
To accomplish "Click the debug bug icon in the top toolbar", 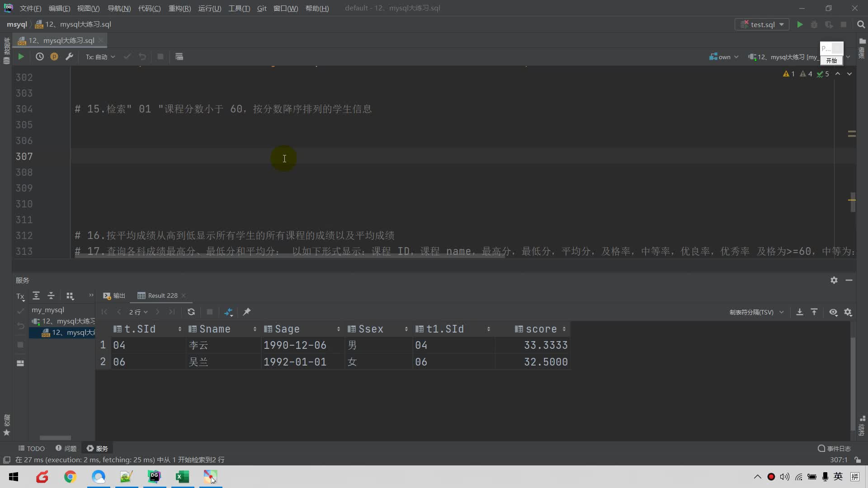I will point(814,24).
